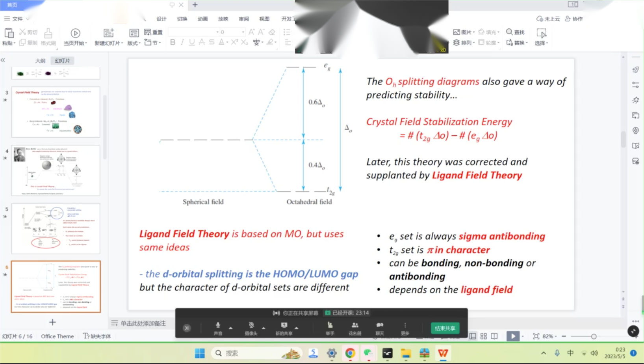Viewport: 644px width, 364px height.
Task: Switch to the Outline (大纲) tab
Action: tap(40, 61)
